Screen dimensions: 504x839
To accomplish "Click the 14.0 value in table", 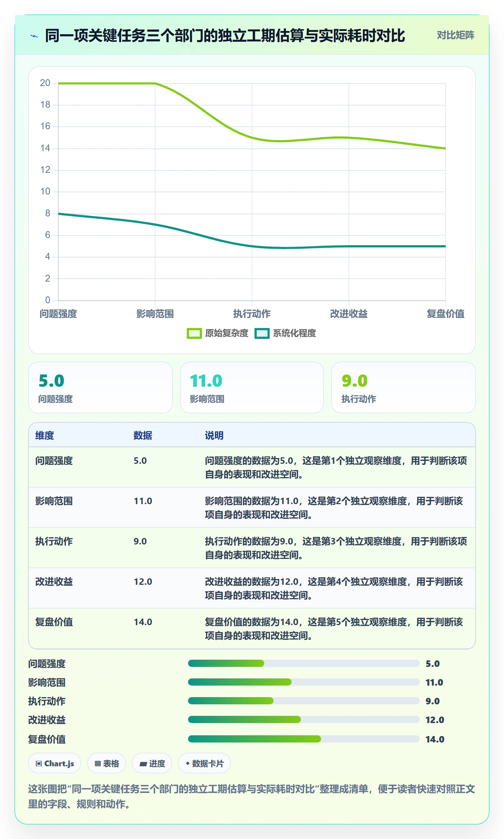I will tap(143, 622).
